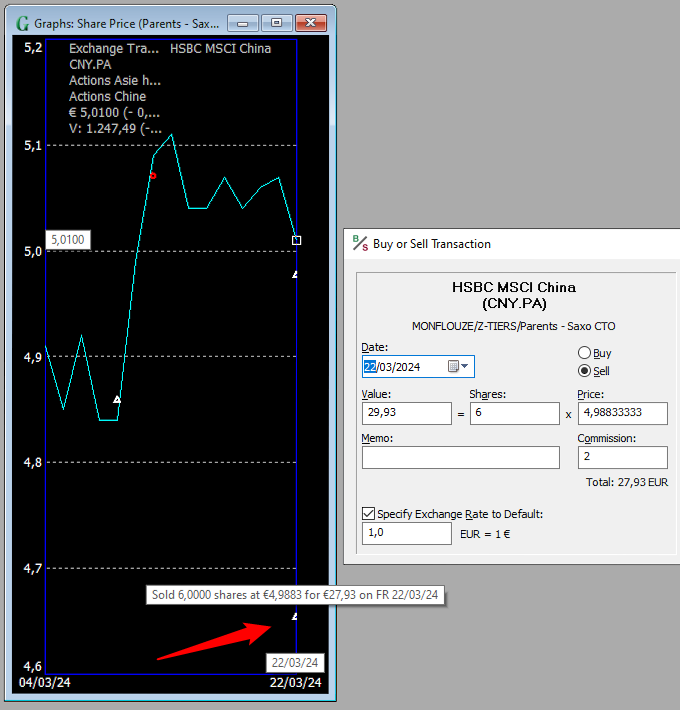
Task: Click the triangle marker under the Sold tooltip
Action: [295, 616]
